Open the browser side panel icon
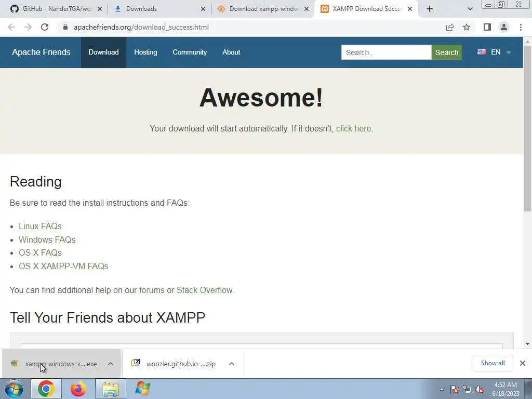 tap(487, 27)
